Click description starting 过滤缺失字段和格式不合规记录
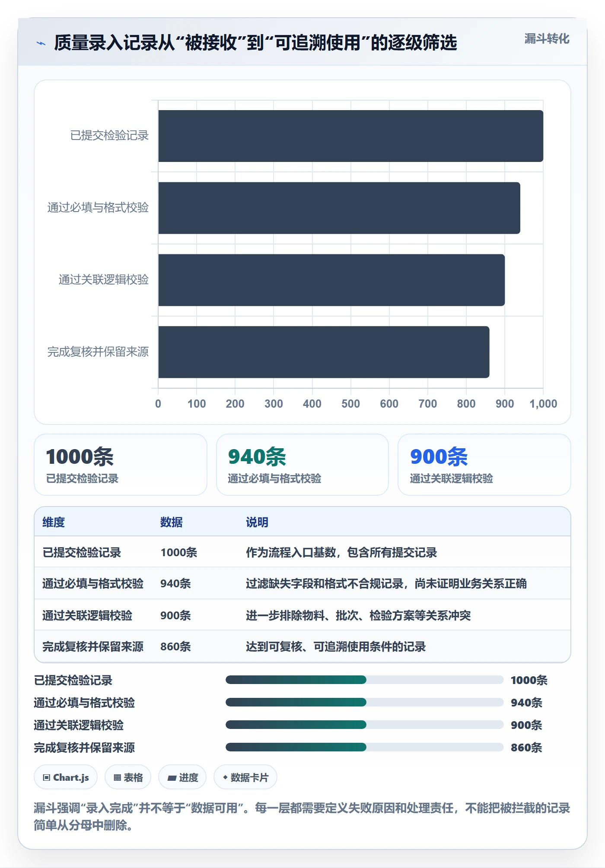The height and width of the screenshot is (868, 605). (386, 583)
